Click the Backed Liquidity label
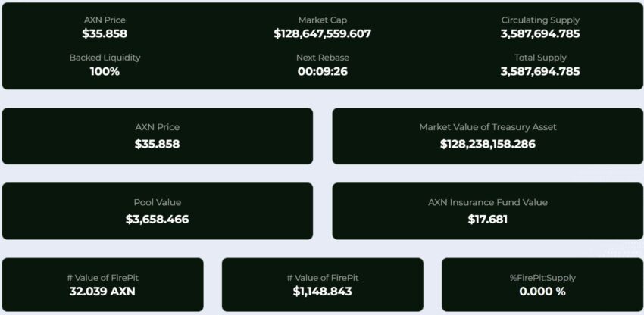 pyautogui.click(x=105, y=58)
